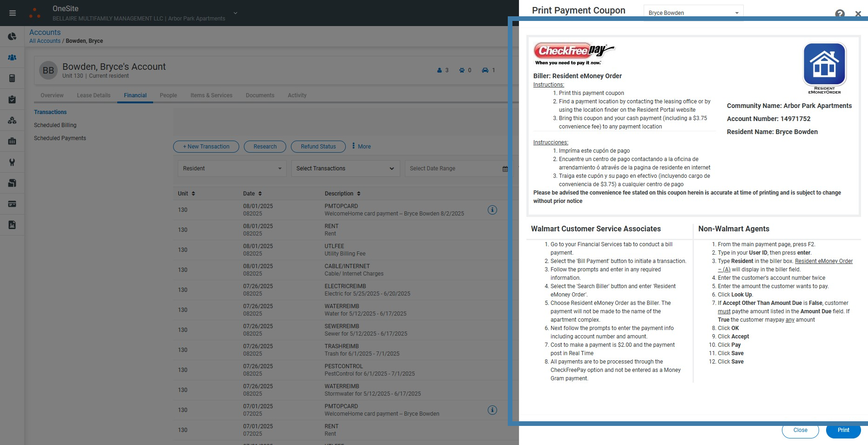
Task: Click the Select Date Range field
Action: (x=458, y=169)
